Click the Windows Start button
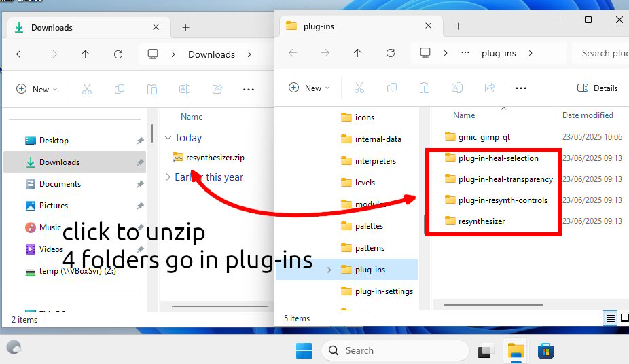629x364 pixels. click(304, 351)
